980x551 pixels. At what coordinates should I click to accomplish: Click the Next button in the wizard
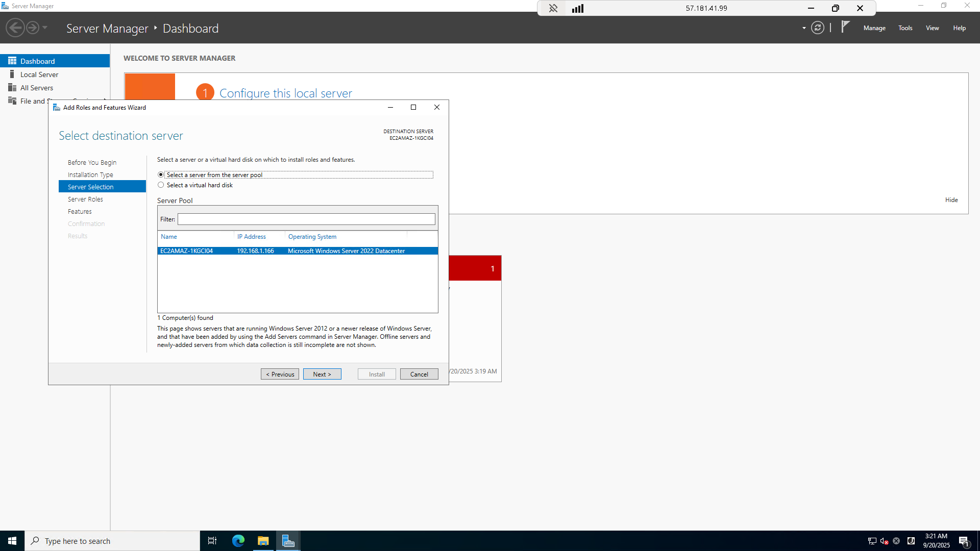coord(322,374)
